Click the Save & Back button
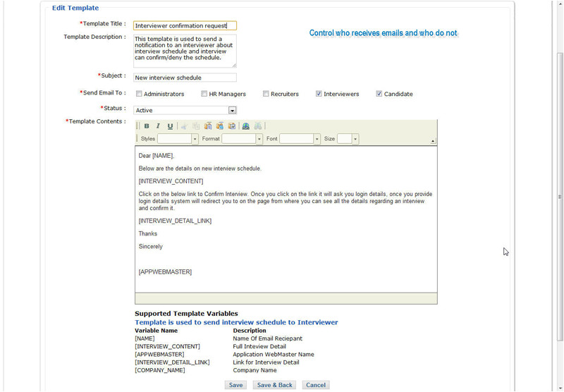 [x=274, y=385]
